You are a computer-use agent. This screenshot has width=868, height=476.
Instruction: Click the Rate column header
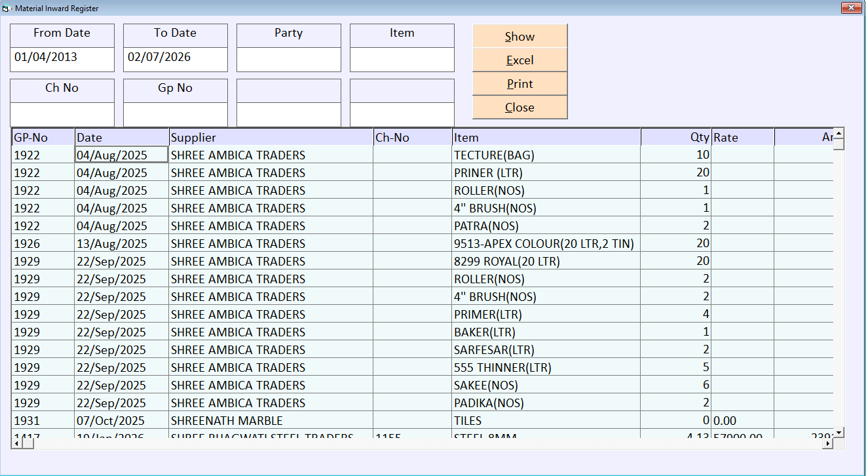point(743,137)
